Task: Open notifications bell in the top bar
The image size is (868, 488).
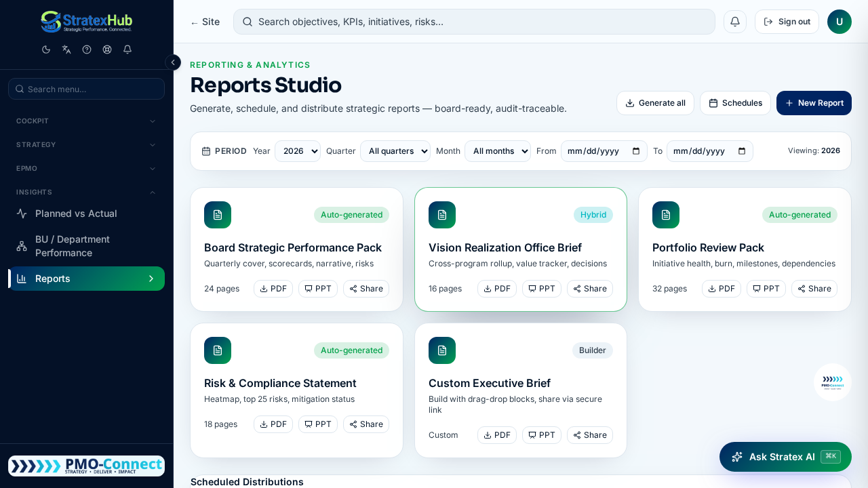Action: point(735,22)
